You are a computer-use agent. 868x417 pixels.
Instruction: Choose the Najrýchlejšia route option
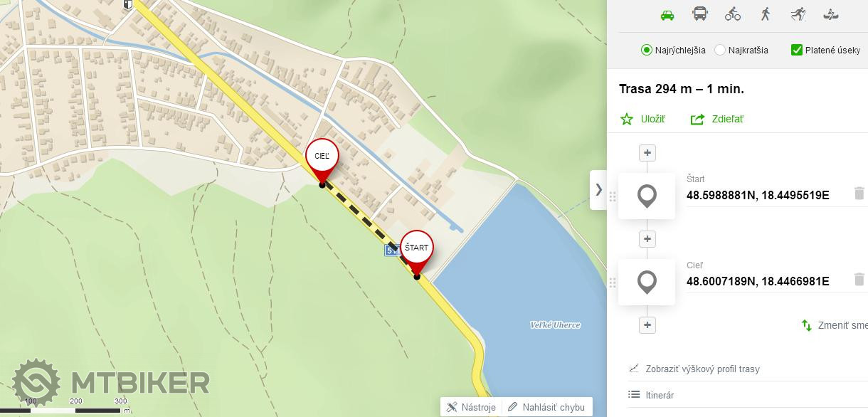pos(673,50)
